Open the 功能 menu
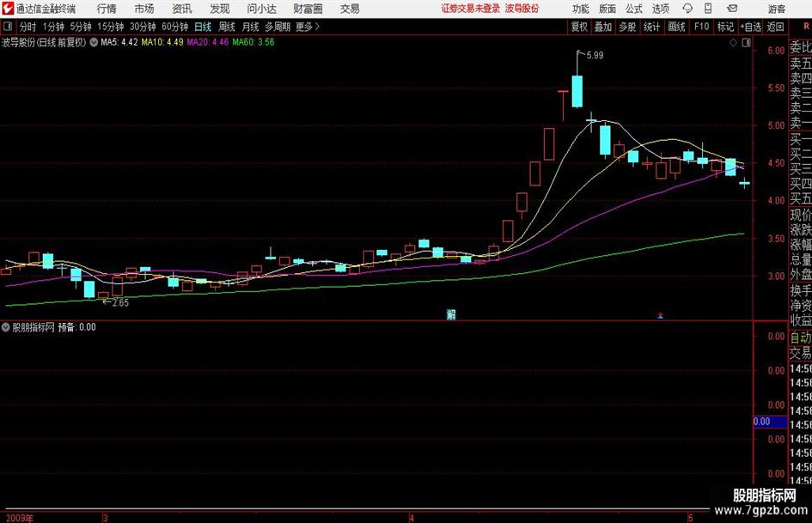Image resolution: width=812 pixels, height=523 pixels. 581,9
